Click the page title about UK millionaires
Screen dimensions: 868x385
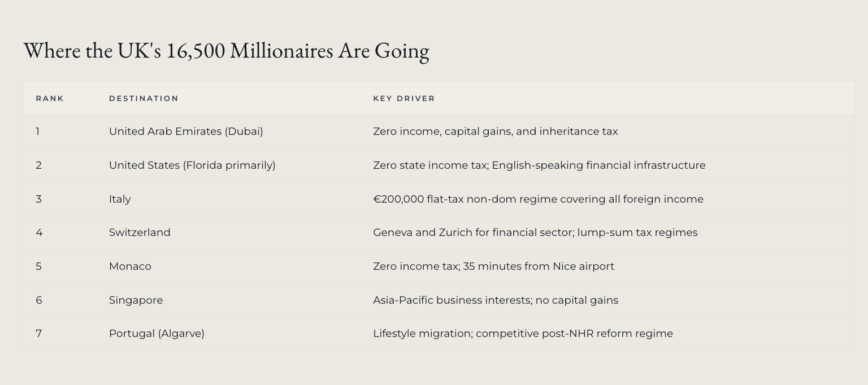(226, 51)
